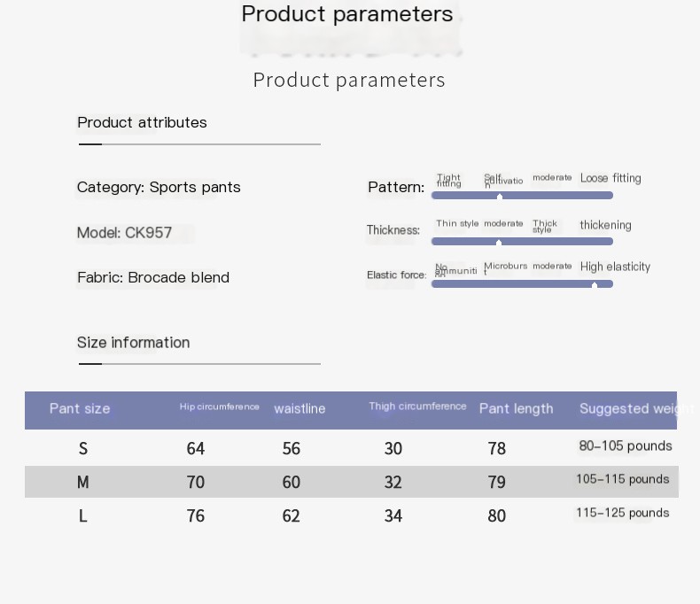Image resolution: width=700 pixels, height=604 pixels.
Task: Select the size S row label
Action: (83, 448)
